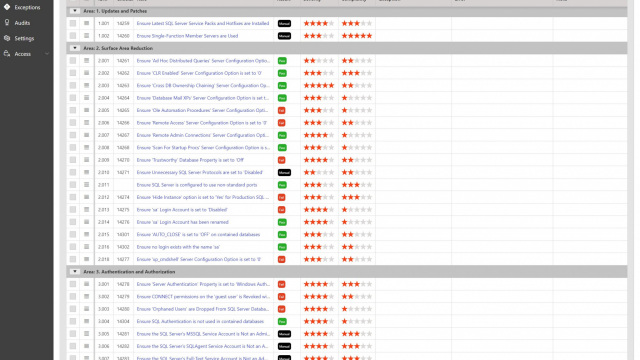640x360 pixels.
Task: Collapse Area 2 Surface Area Reduction group
Action: pos(75,48)
